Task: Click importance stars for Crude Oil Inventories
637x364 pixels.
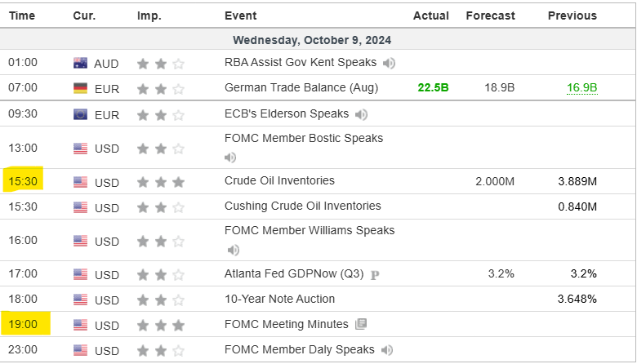Action: [160, 182]
